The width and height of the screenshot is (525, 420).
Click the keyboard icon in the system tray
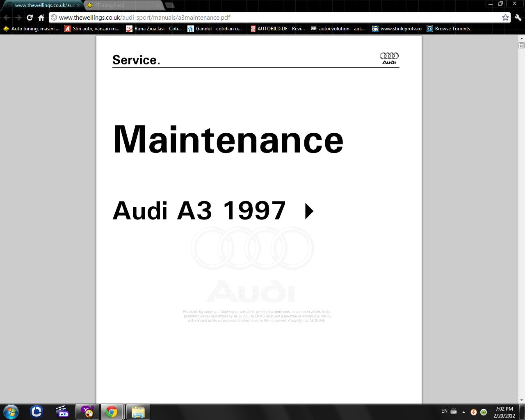(454, 411)
